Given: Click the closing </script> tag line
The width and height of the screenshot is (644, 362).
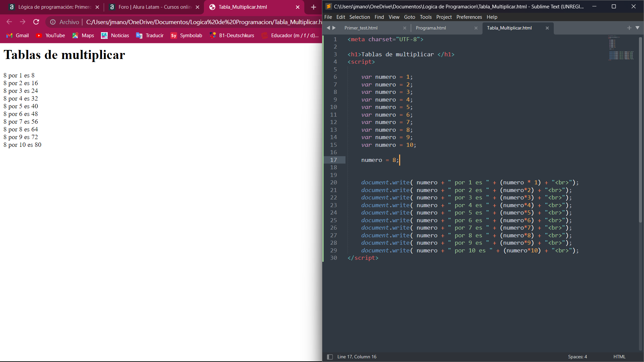Looking at the screenshot, I should pyautogui.click(x=363, y=258).
